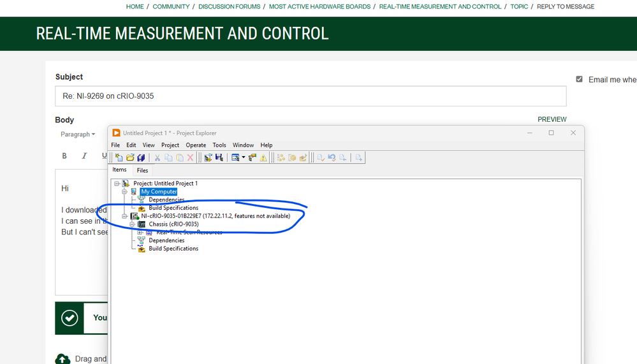
Task: Click the PREVIEW link
Action: [552, 119]
